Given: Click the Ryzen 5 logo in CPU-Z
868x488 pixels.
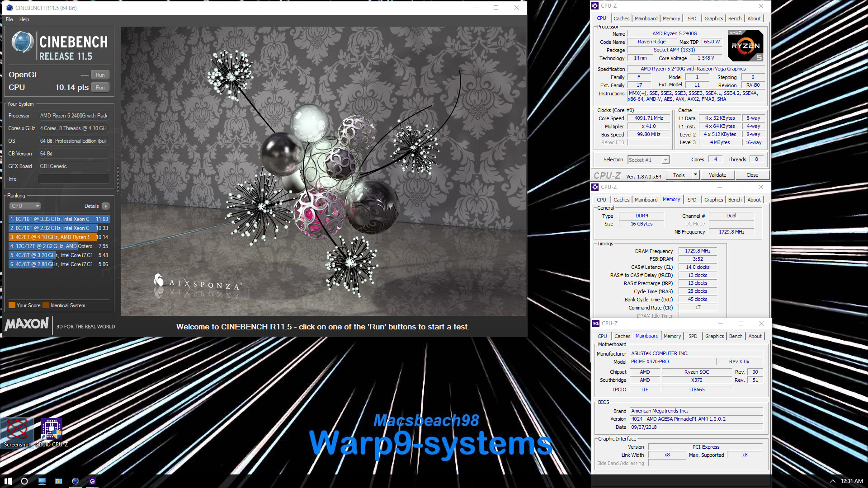Looking at the screenshot, I should click(745, 45).
